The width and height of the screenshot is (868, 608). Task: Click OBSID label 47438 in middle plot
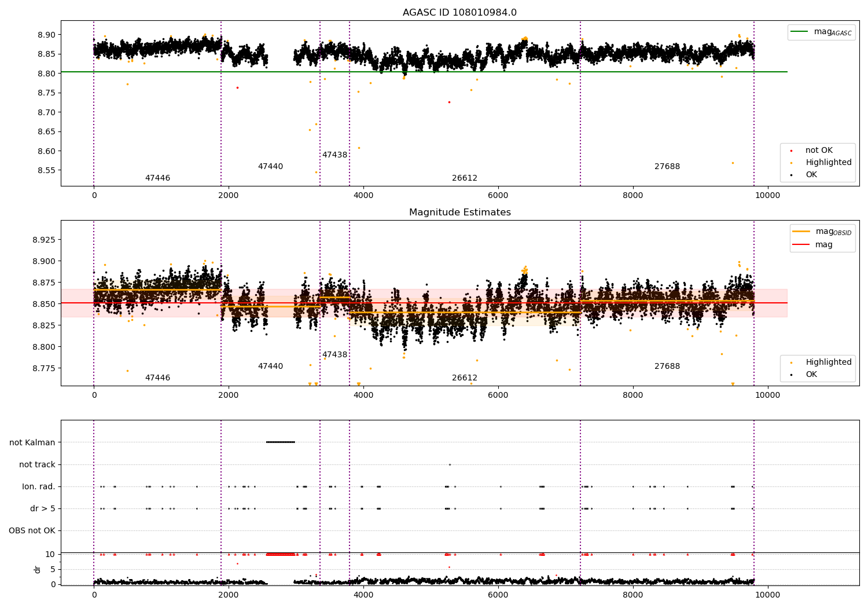334,355
